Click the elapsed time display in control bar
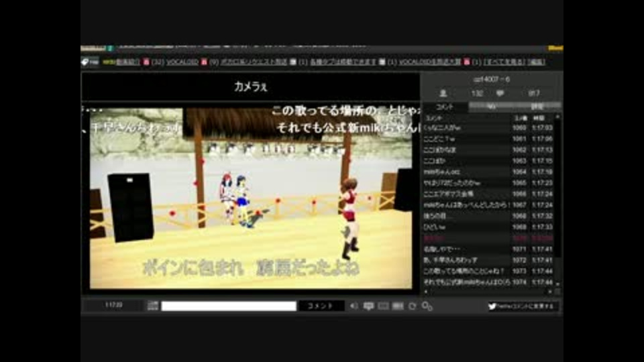The width and height of the screenshot is (644, 362). (114, 306)
